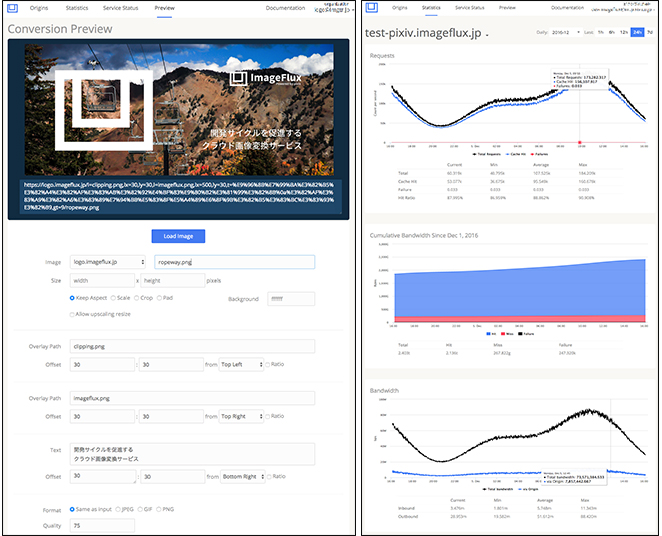Open Daily 2016-12 month dropdown

click(566, 32)
